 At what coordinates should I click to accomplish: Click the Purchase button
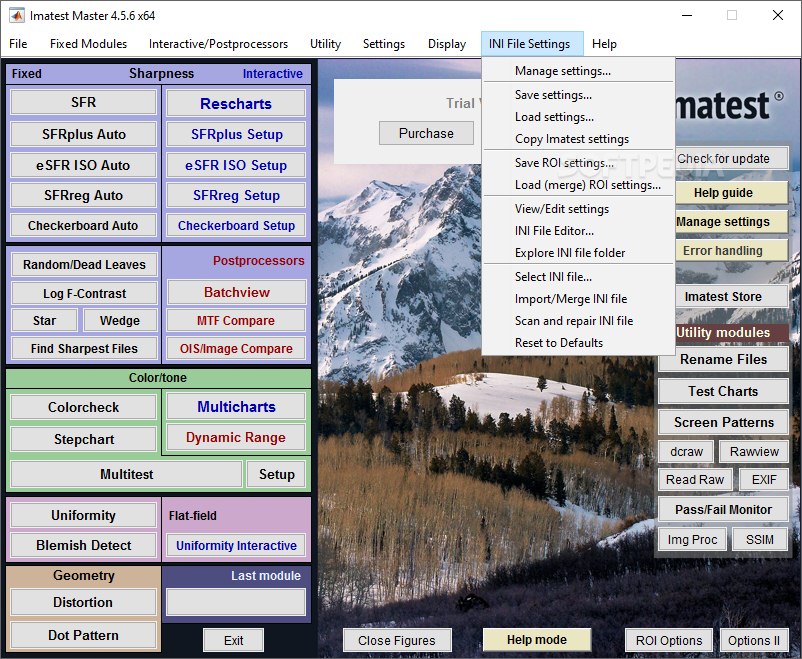coord(426,134)
